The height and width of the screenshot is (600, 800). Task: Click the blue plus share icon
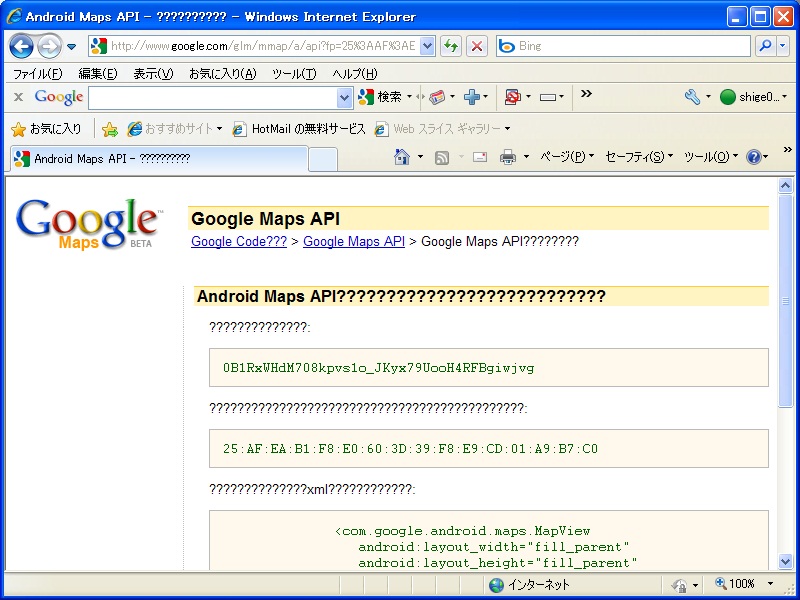[x=472, y=97]
